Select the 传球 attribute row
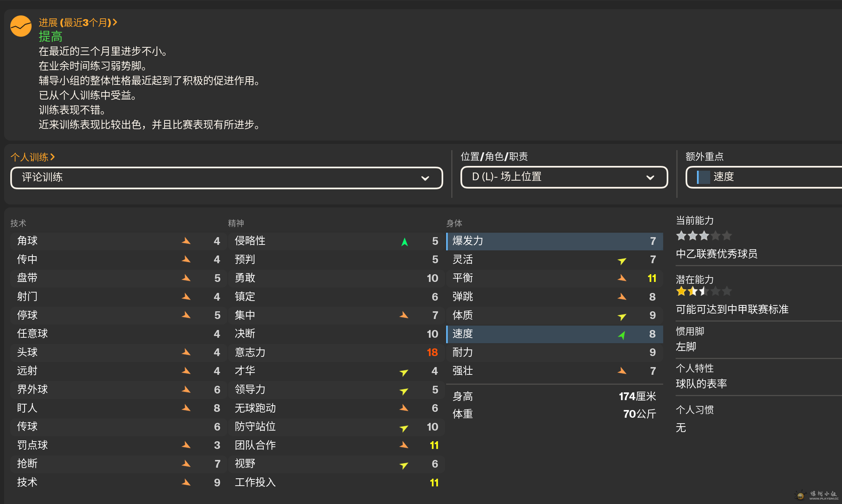 click(x=118, y=427)
